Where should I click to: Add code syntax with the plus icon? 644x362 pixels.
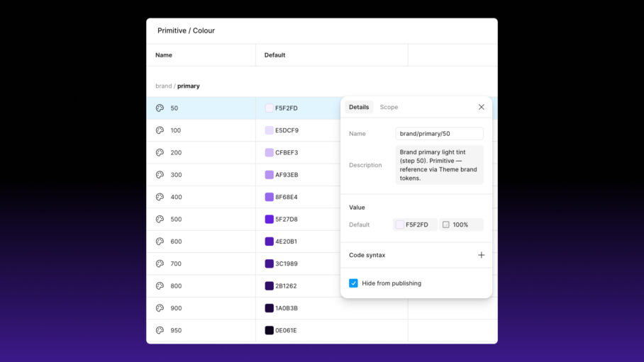point(482,255)
